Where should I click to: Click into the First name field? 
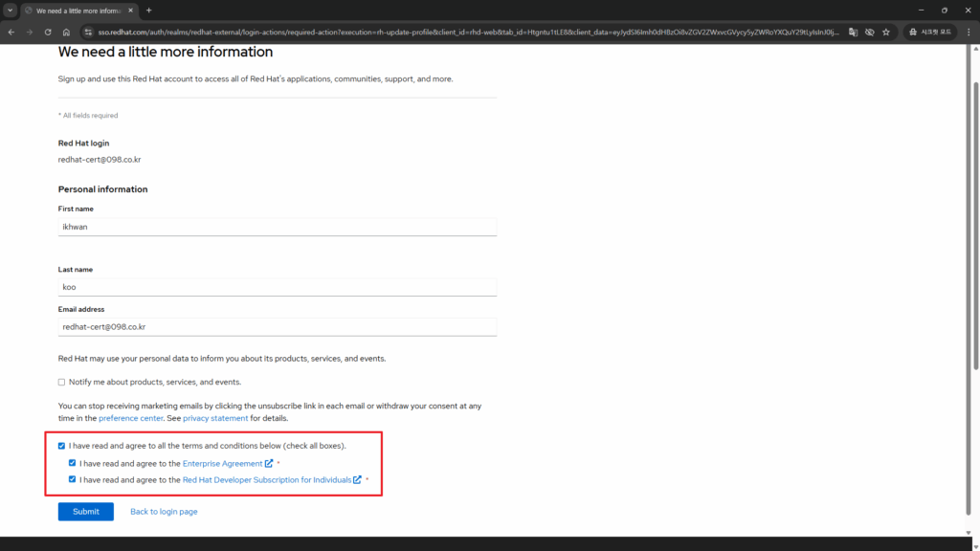point(277,228)
